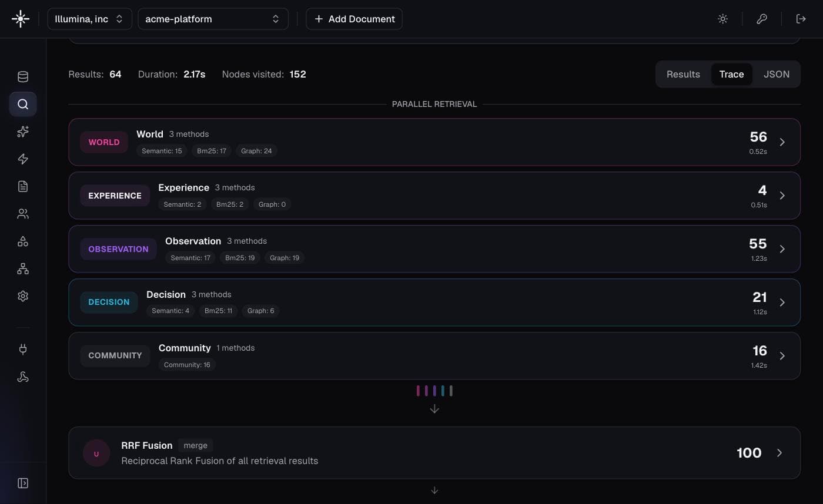Screen dimensions: 823x504
Task: Click the COMMUNITY gray badge
Action: click(115, 355)
